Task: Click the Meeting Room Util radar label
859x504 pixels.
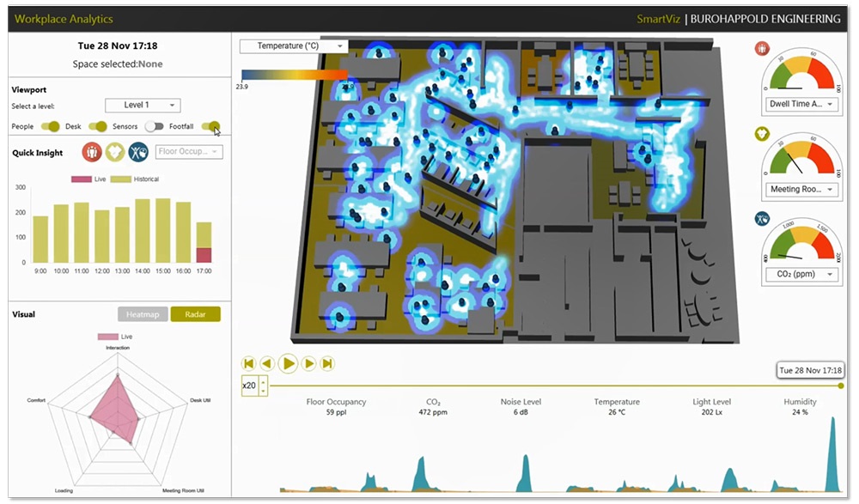Action: pos(183,491)
